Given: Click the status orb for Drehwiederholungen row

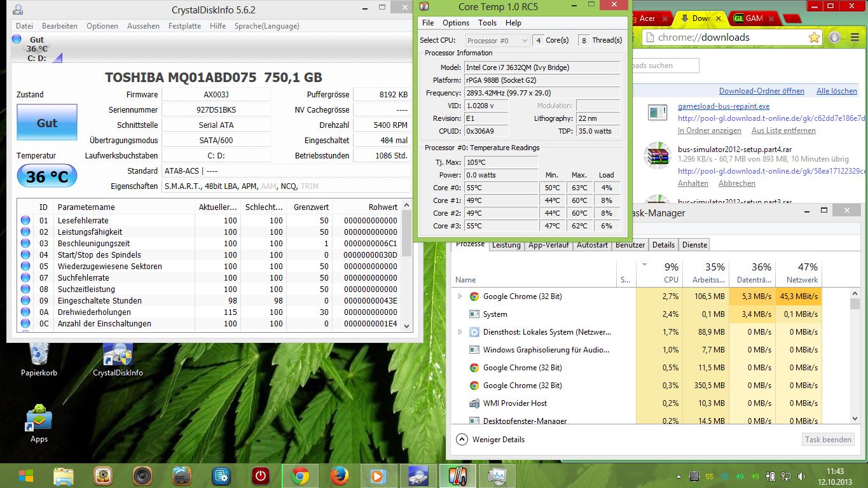Looking at the screenshot, I should (25, 312).
